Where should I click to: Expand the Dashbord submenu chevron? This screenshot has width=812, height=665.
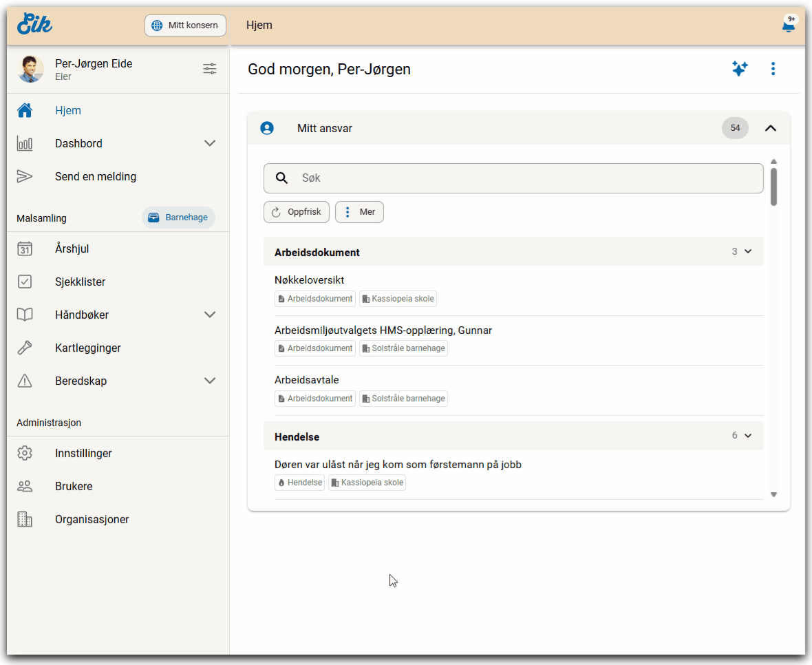tap(210, 144)
